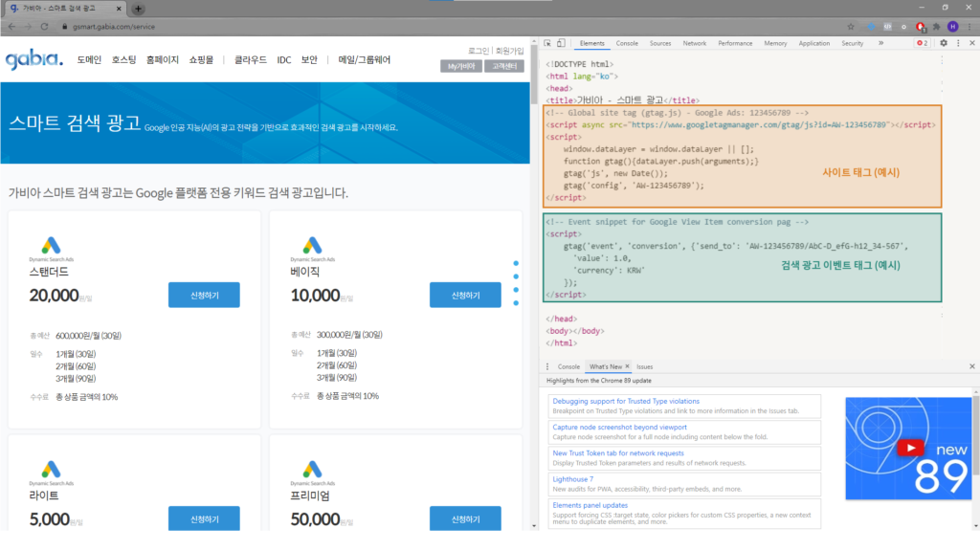The width and height of the screenshot is (980, 551).
Task: Toggle the DevTools device toolbar icon
Action: (x=561, y=43)
